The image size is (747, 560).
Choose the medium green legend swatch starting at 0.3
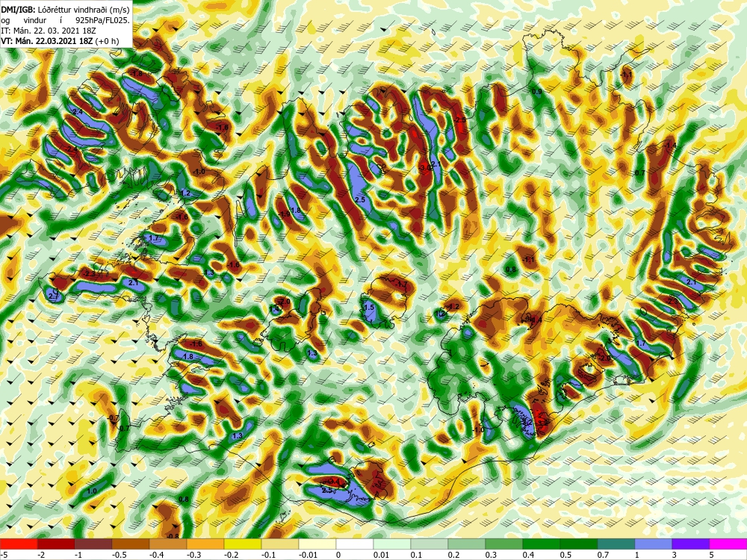(504, 544)
